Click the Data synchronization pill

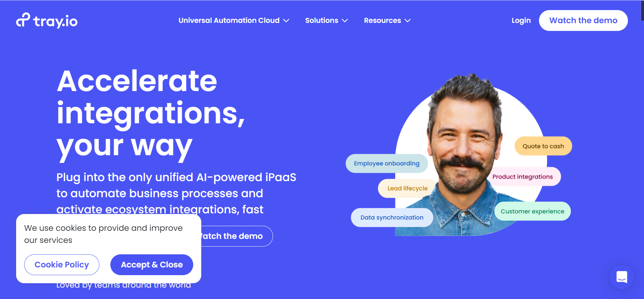(x=392, y=217)
